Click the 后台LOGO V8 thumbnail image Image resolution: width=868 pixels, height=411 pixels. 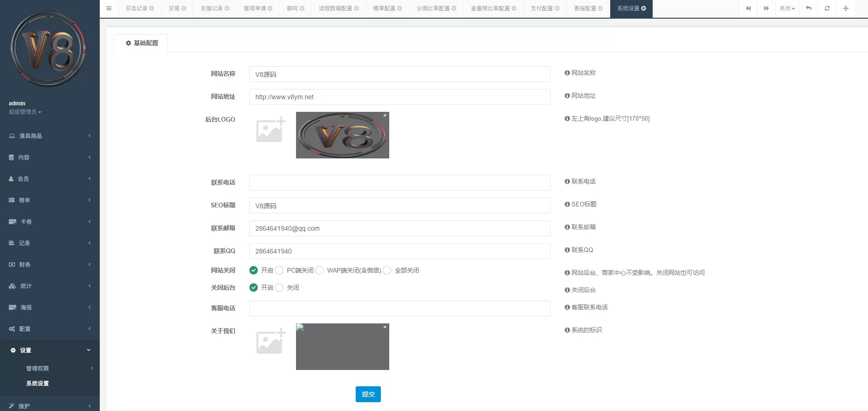[x=343, y=135]
